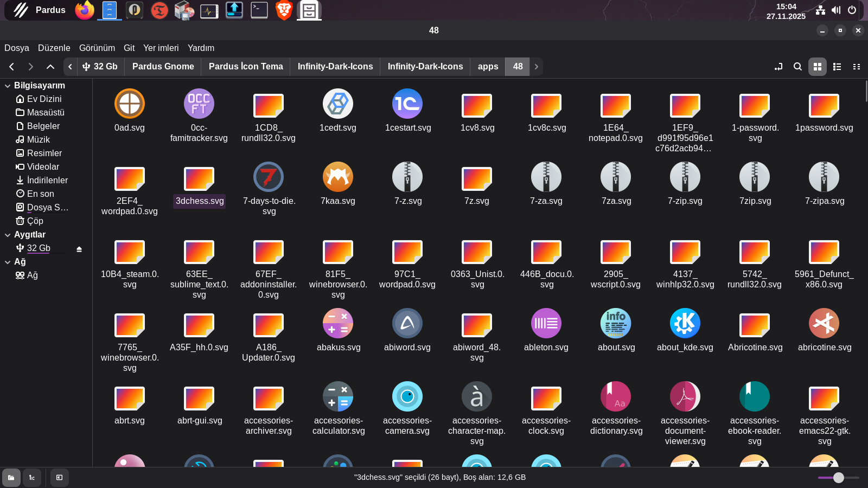Open the Görünüm menu
The height and width of the screenshot is (488, 868).
(97, 48)
